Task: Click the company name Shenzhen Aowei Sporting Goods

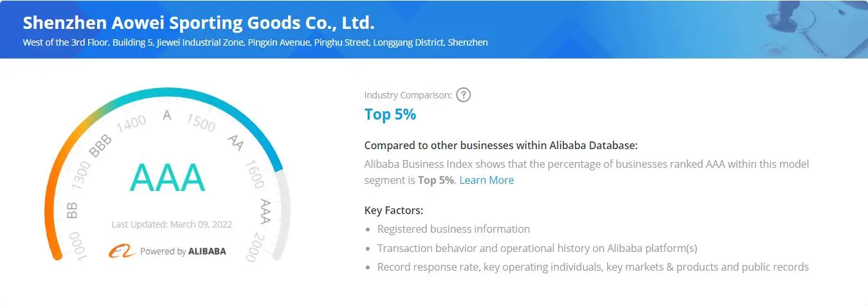Action: point(199,22)
